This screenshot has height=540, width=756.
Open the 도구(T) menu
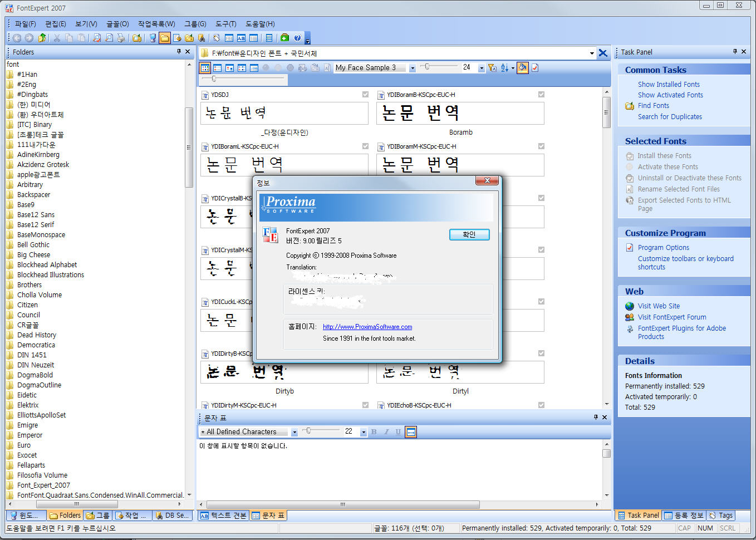[226, 24]
